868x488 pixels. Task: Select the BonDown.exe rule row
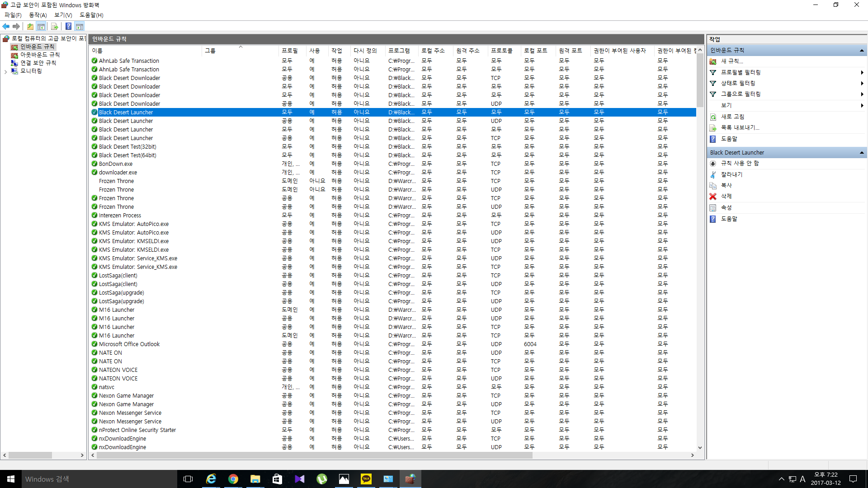point(392,164)
